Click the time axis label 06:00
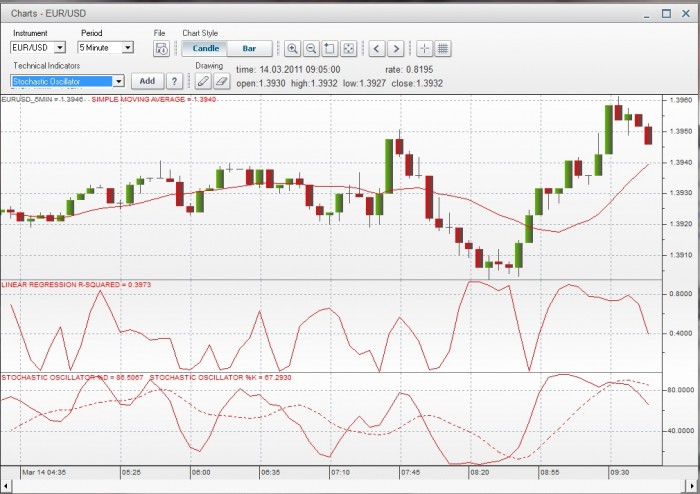The width and height of the screenshot is (700, 494). [201, 472]
